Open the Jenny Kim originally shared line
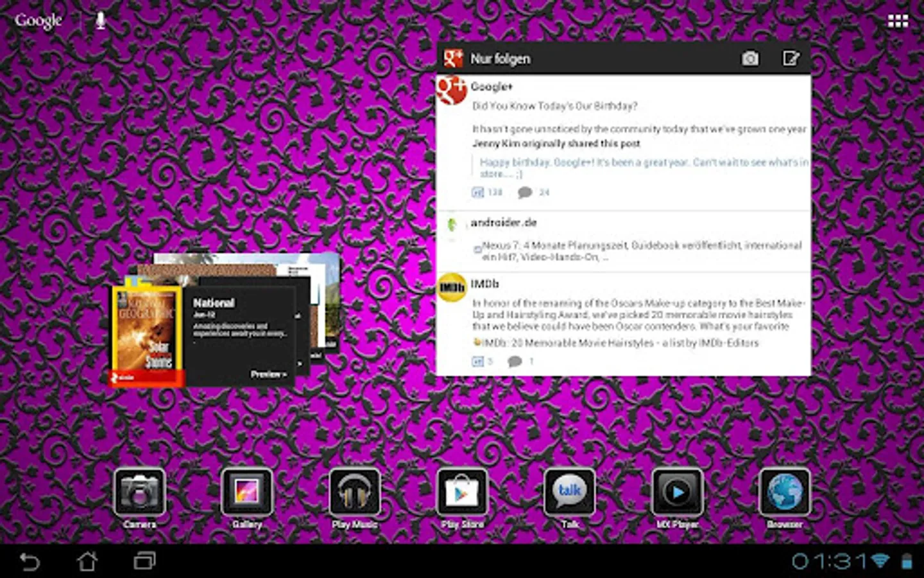The height and width of the screenshot is (578, 924). click(556, 143)
